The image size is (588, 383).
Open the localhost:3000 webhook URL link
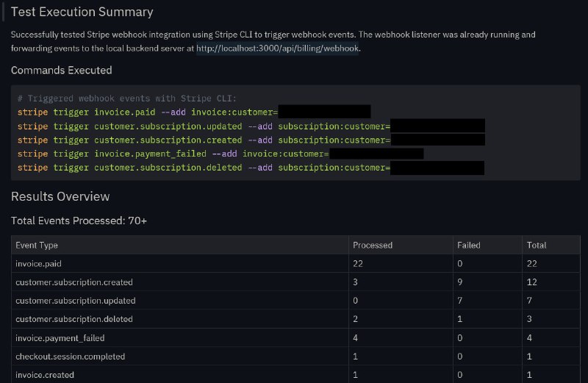(x=277, y=49)
